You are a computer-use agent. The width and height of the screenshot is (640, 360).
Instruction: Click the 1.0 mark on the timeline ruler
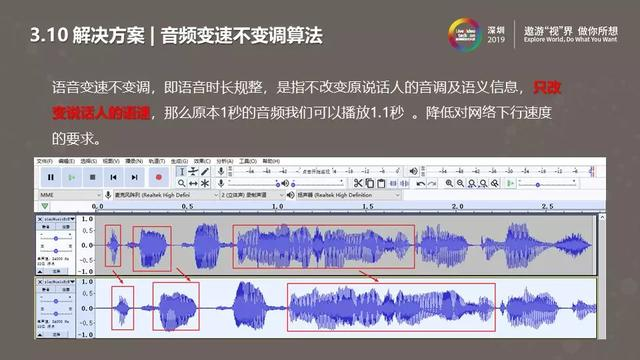pyautogui.click(x=277, y=207)
